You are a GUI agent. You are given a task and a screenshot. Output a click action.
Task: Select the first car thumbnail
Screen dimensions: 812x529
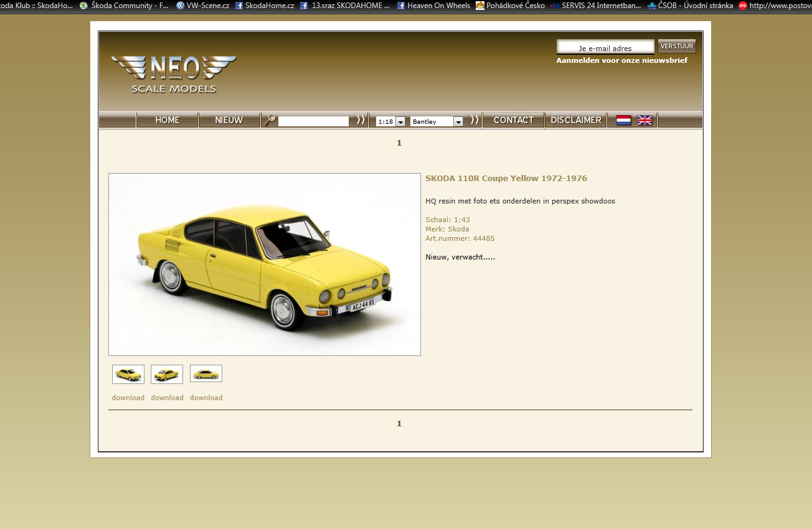128,374
